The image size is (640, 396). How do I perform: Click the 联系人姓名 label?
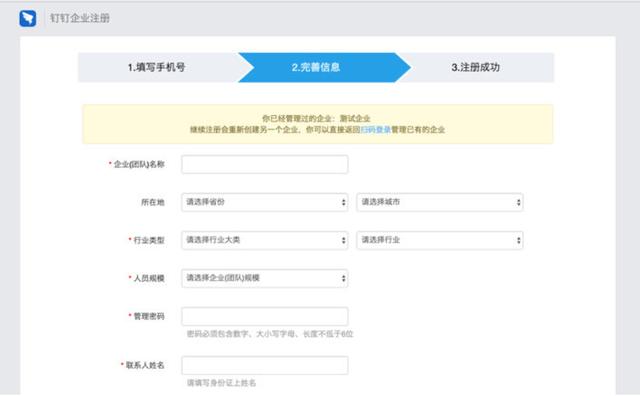(145, 365)
